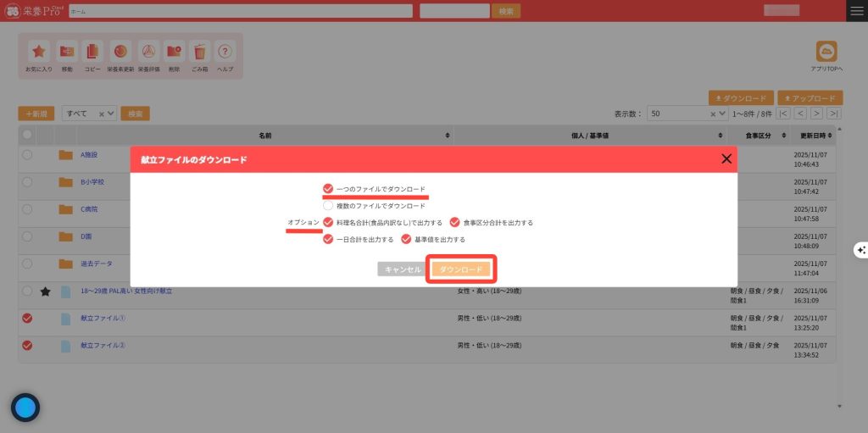868x433 pixels.
Task: Click the コピー copy icon
Action: click(x=93, y=51)
